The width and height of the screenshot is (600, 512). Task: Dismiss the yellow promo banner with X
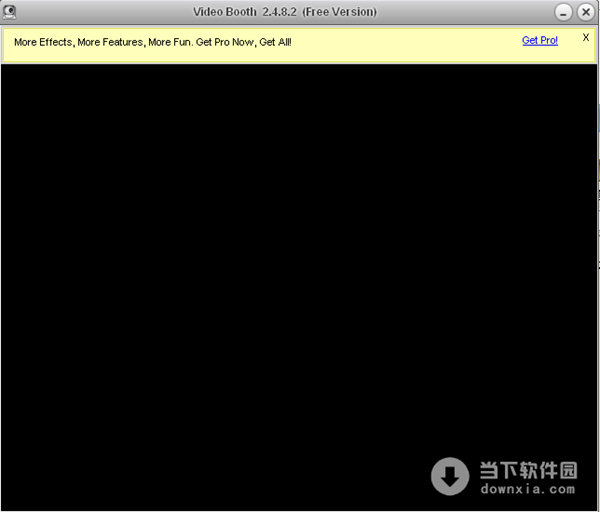[585, 37]
